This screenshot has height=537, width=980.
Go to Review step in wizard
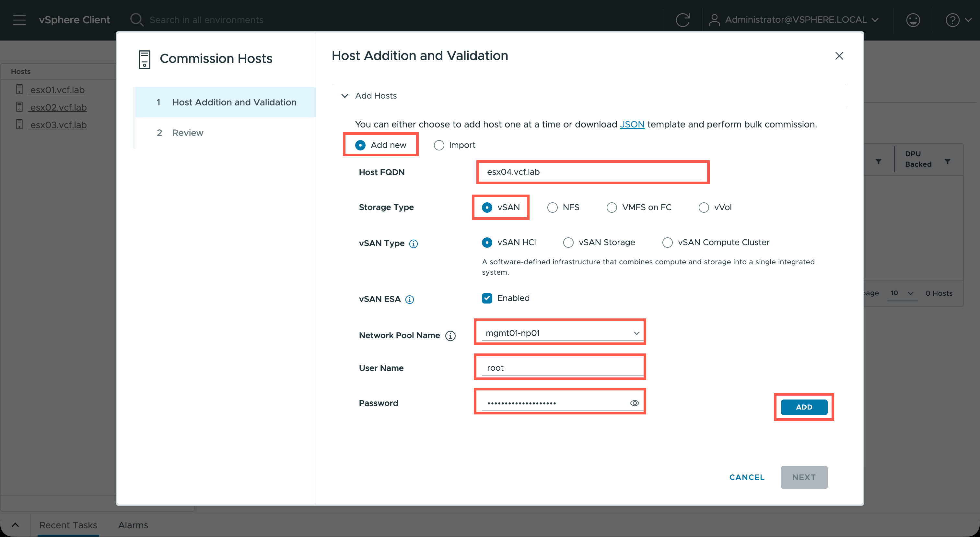tap(188, 133)
